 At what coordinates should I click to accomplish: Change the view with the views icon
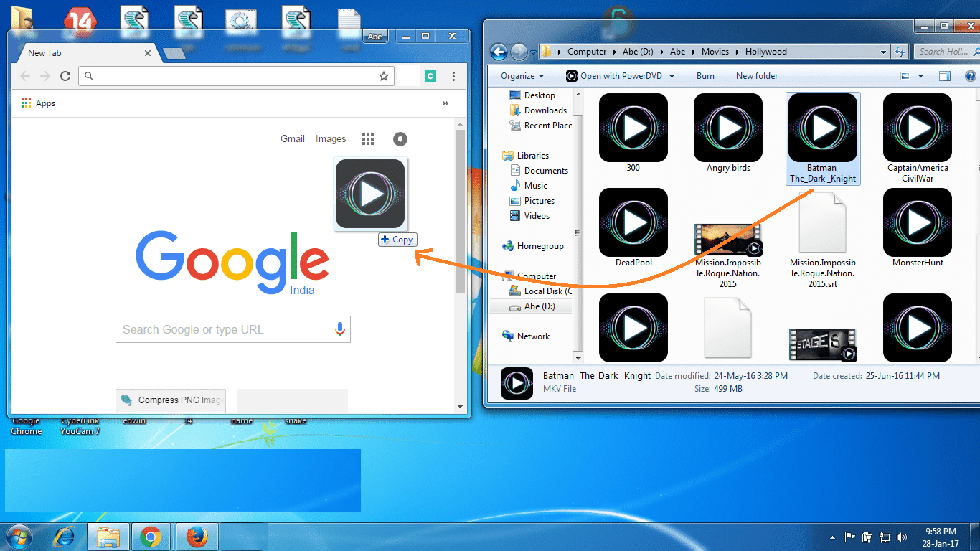coord(905,76)
